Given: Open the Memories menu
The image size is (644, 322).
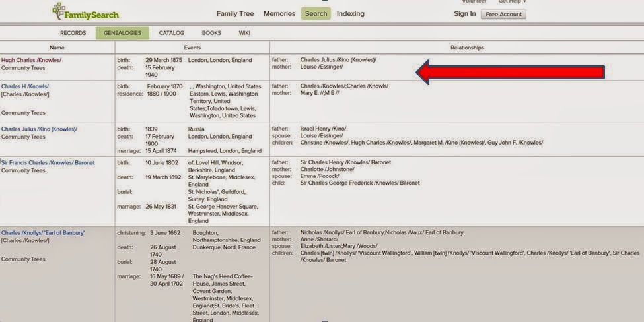Looking at the screenshot, I should tap(279, 14).
